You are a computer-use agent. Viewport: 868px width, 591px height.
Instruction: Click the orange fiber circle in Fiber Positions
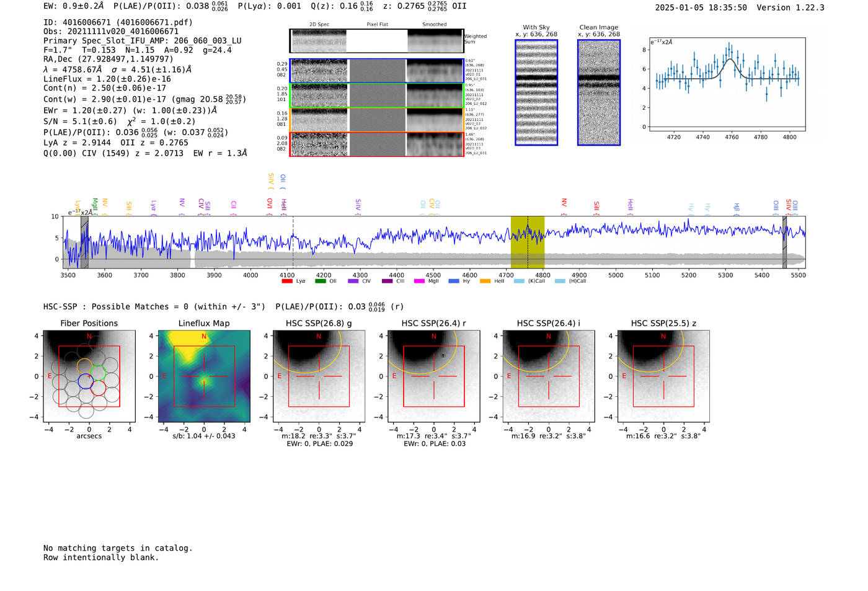point(85,366)
